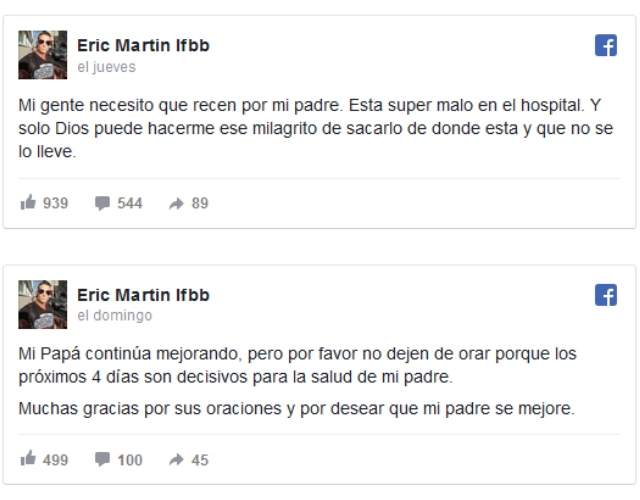This screenshot has height=500, width=640.
Task: Open the profile photo on the Sunday post
Action: (x=42, y=304)
